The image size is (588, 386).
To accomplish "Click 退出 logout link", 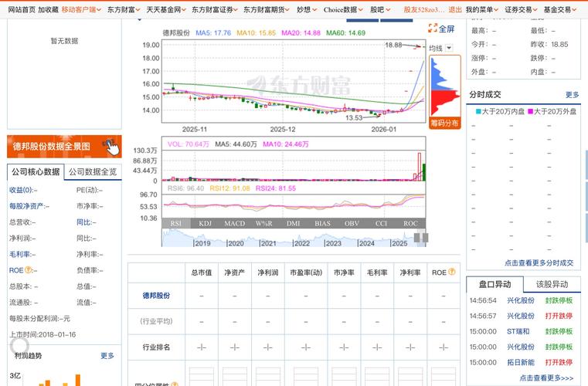I will click(455, 10).
